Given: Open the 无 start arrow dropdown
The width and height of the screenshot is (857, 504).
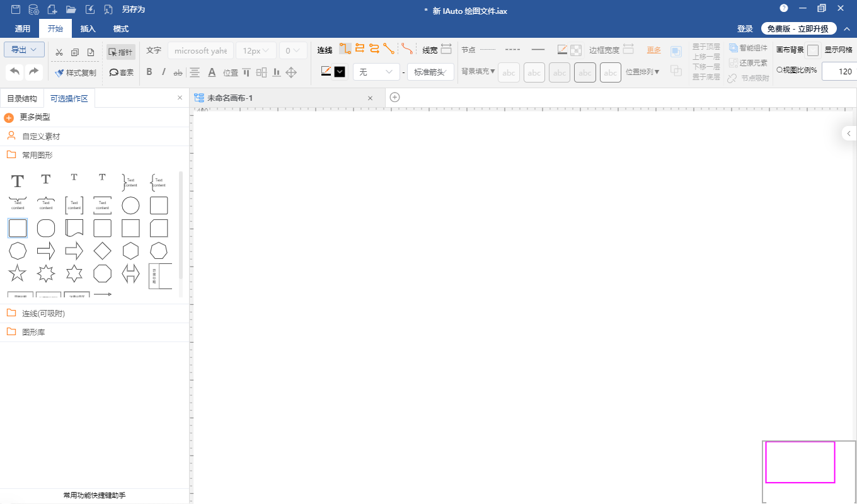Looking at the screenshot, I should click(376, 72).
